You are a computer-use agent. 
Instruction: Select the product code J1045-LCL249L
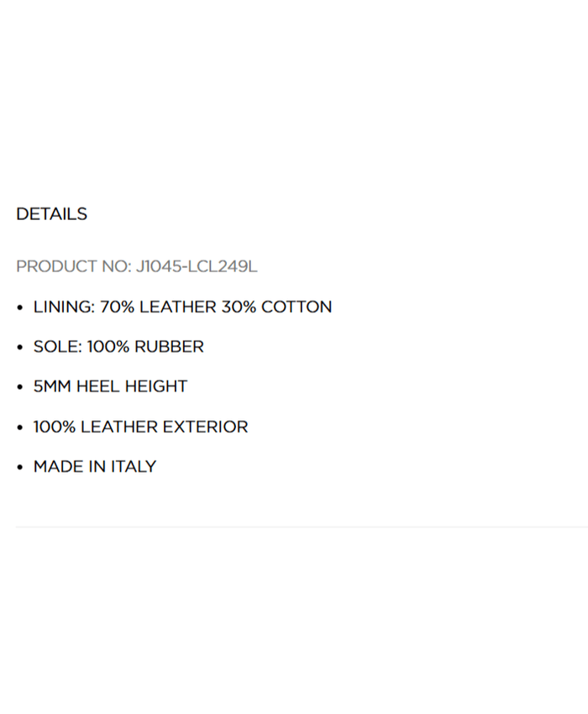197,267
